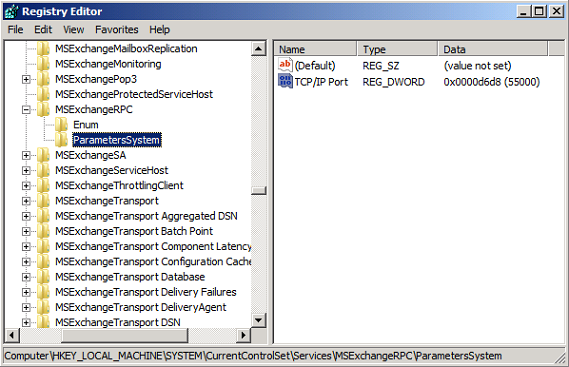Image resolution: width=569 pixels, height=367 pixels.
Task: Open the View menu
Action: [74, 29]
